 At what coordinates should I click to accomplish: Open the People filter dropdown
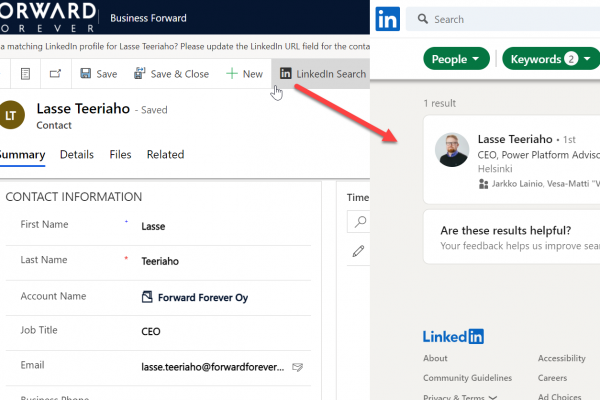pos(456,59)
